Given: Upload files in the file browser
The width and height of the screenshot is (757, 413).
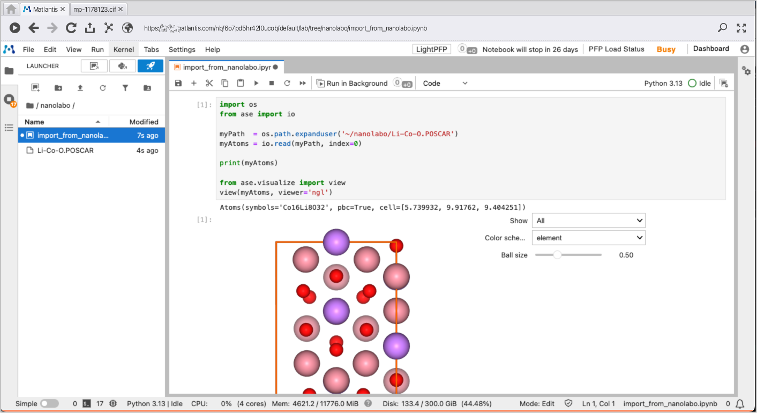Looking at the screenshot, I should click(x=82, y=88).
